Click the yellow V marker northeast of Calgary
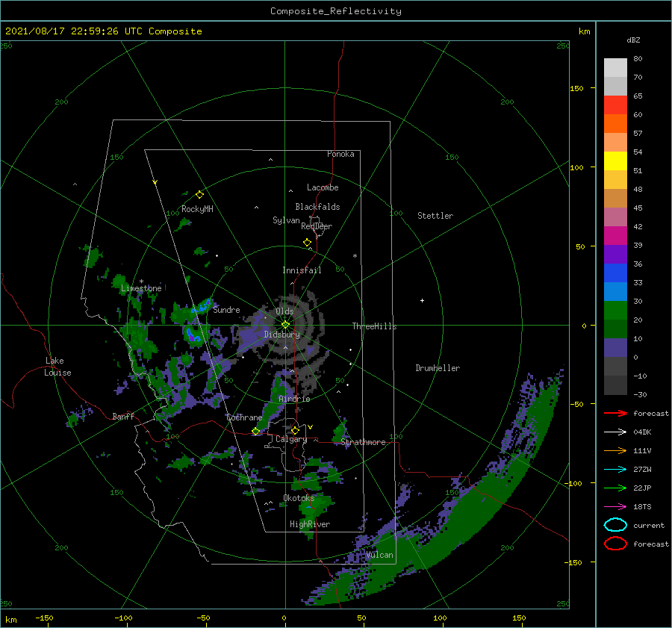 [310, 427]
